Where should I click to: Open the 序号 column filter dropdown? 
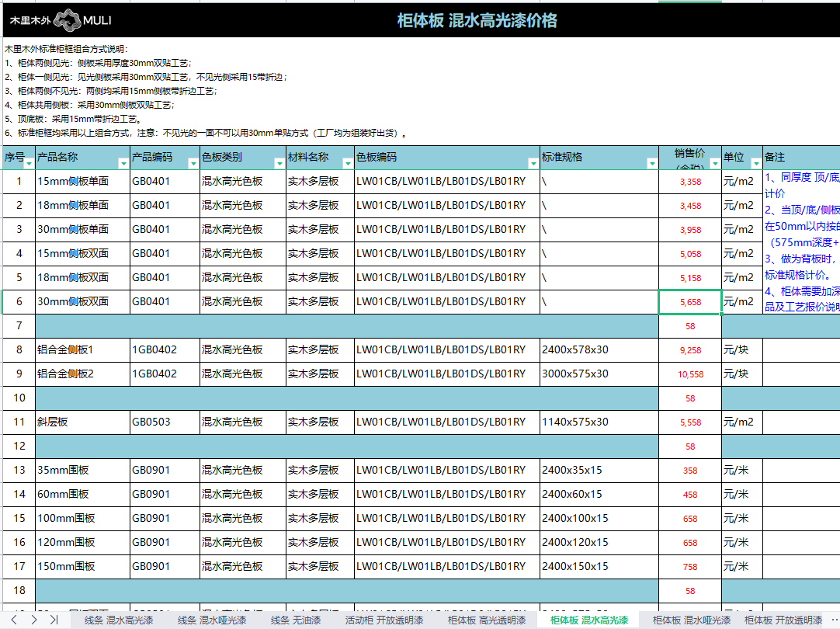[x=29, y=163]
